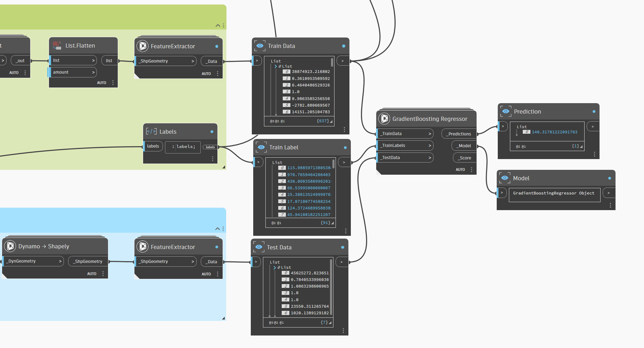Click the Test Data preview scrollbar

331,287
